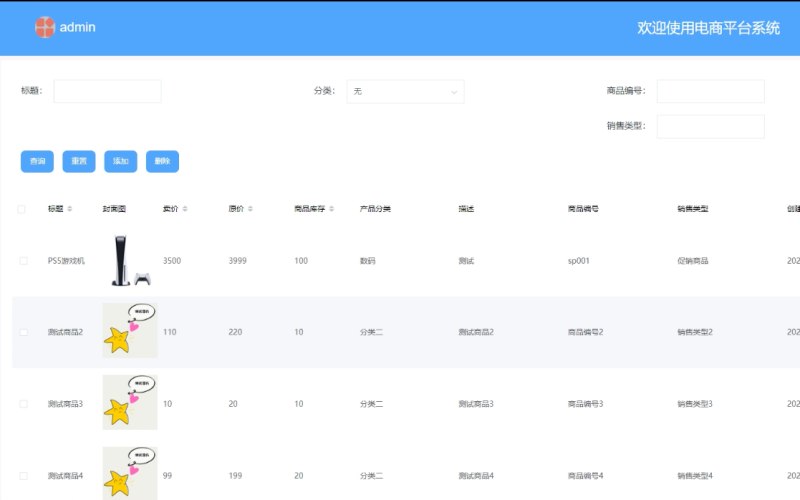Click the 测试 description cell of PS5游戏机
Screen dimensions: 800x500
466,261
